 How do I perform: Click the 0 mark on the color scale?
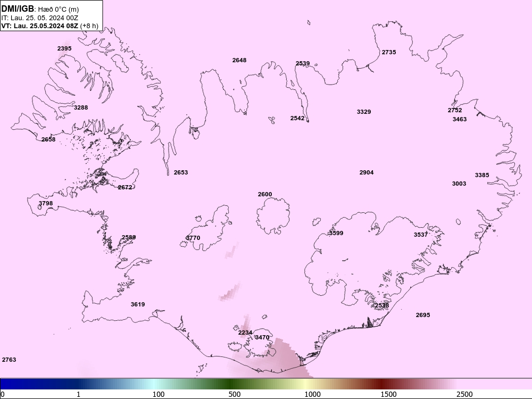(x=3, y=394)
